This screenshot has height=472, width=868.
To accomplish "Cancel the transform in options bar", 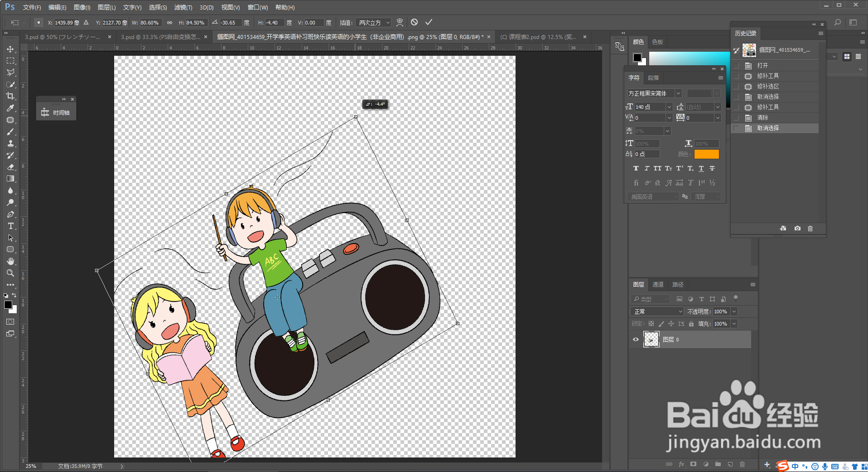I will [x=414, y=22].
